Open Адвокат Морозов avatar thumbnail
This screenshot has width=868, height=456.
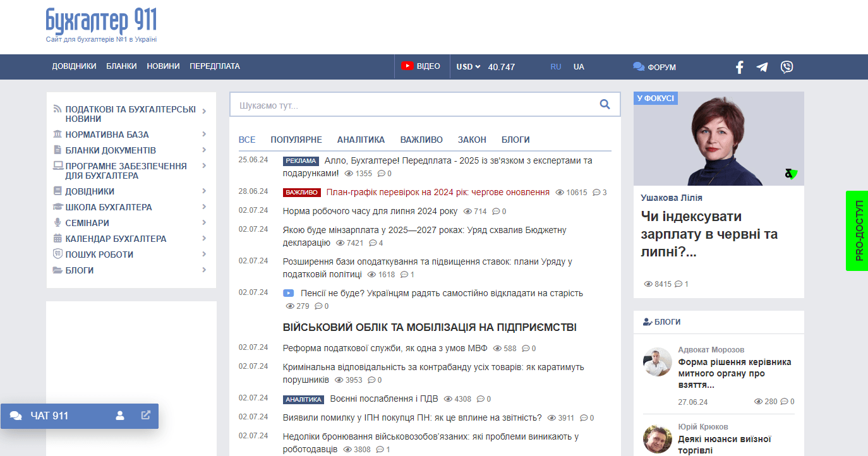(657, 362)
